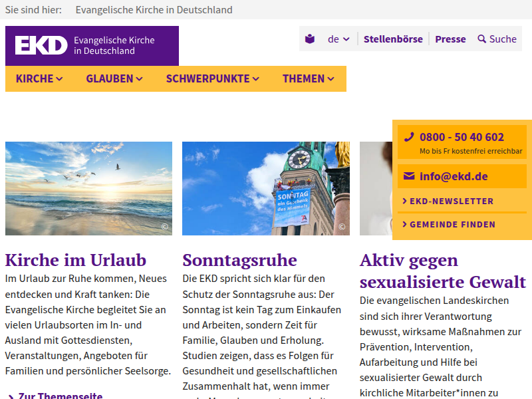Expand the SCHWERPUNKTE menu
This screenshot has height=399, width=532.
213,78
